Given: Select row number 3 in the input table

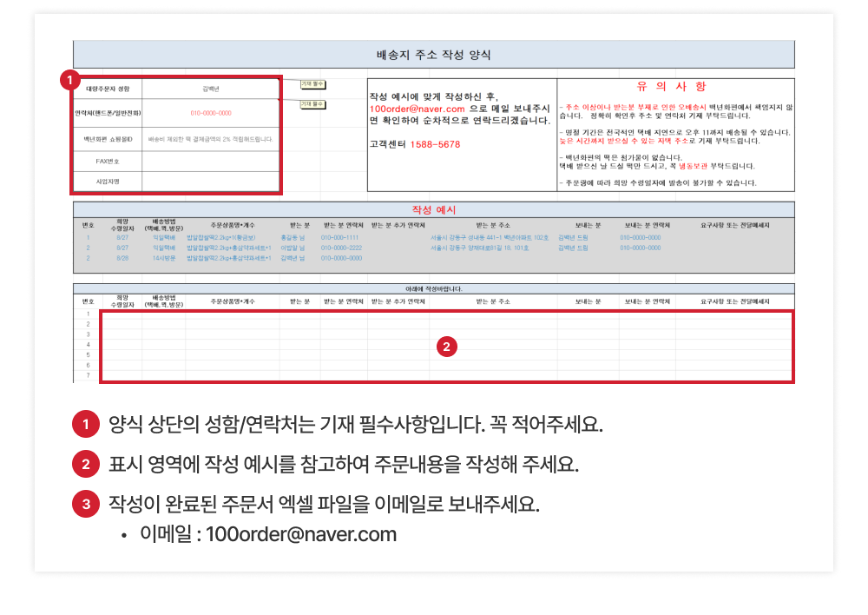Looking at the screenshot, I should [88, 334].
